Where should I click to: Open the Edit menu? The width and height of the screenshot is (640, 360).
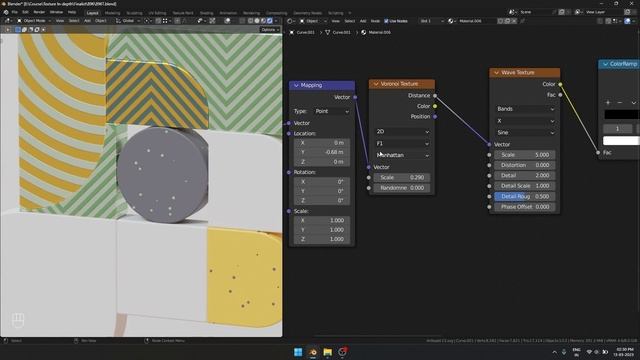coord(25,12)
